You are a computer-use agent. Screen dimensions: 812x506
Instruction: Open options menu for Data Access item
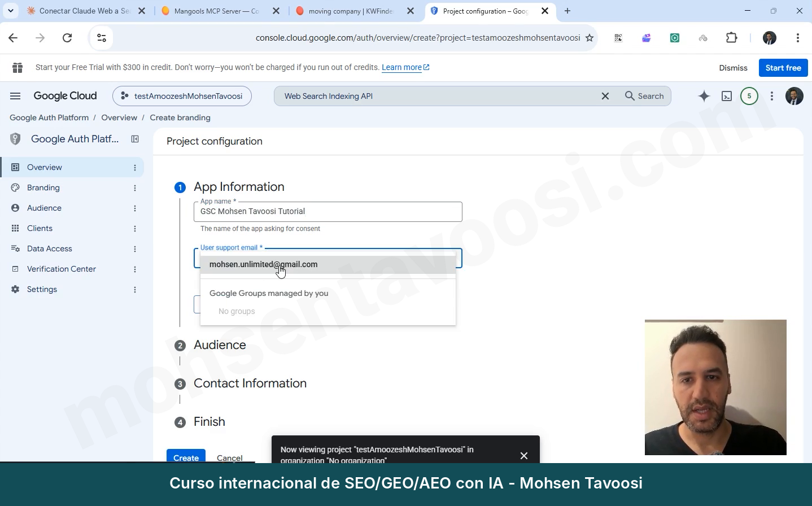pyautogui.click(x=135, y=249)
